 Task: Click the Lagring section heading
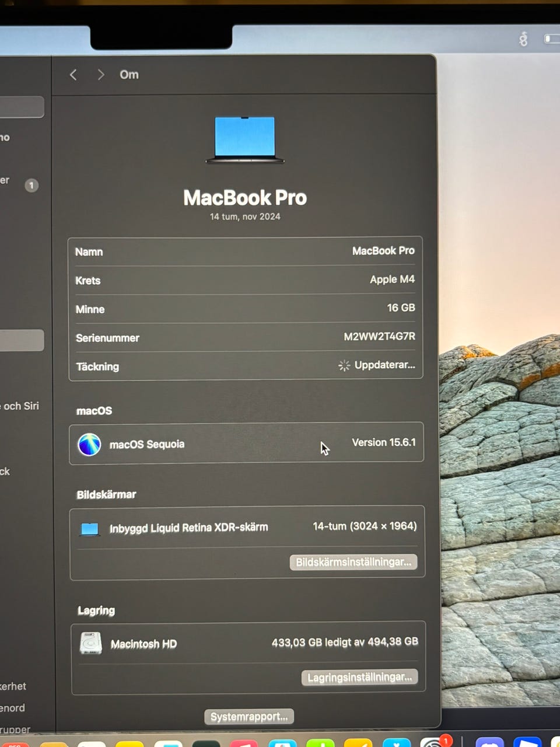(x=96, y=610)
